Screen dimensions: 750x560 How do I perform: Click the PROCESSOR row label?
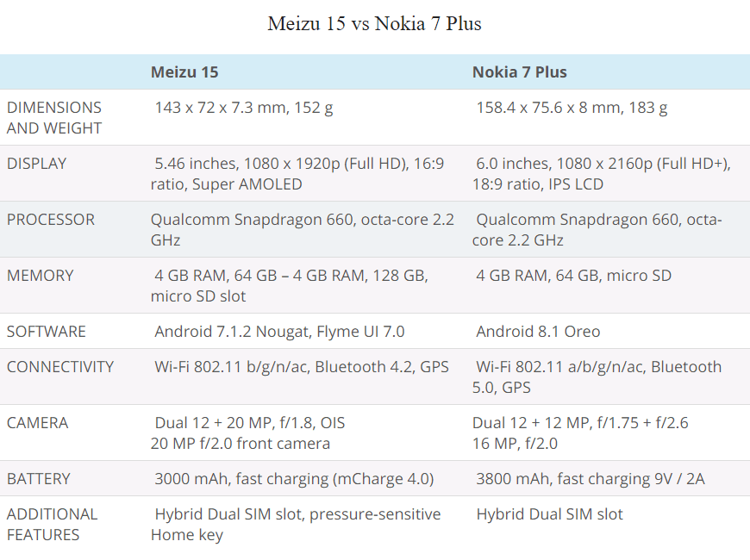click(x=52, y=220)
